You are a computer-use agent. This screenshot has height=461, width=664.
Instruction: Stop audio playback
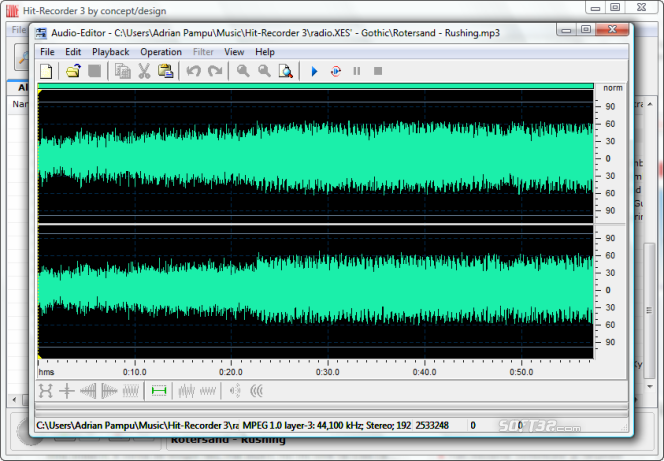coord(378,71)
